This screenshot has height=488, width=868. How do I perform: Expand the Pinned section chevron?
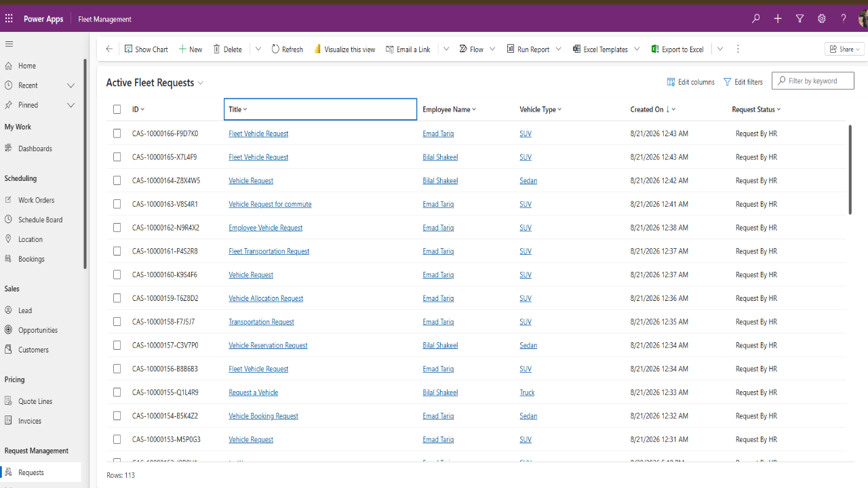pyautogui.click(x=71, y=105)
